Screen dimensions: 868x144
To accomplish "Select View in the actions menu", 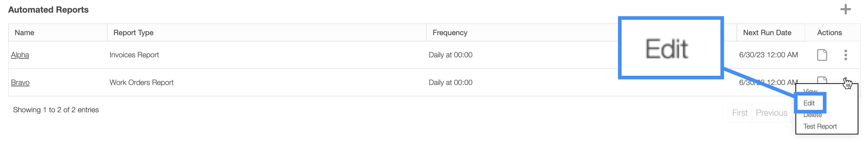I will click(810, 91).
